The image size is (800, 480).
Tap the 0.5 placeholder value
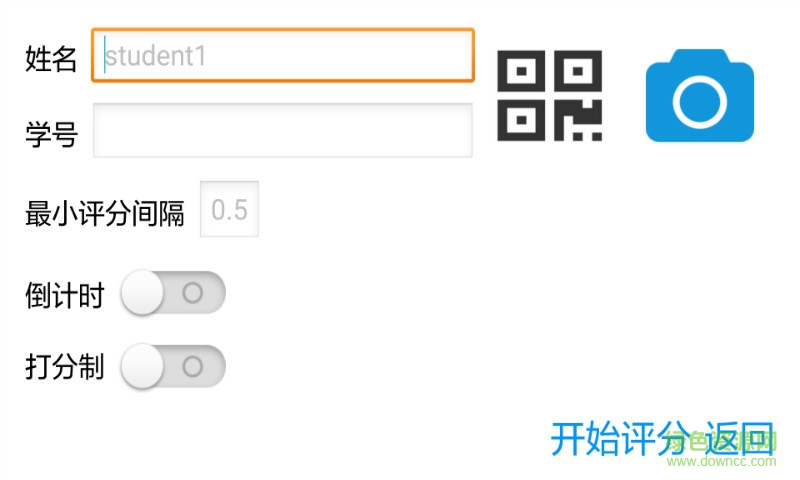(x=229, y=210)
